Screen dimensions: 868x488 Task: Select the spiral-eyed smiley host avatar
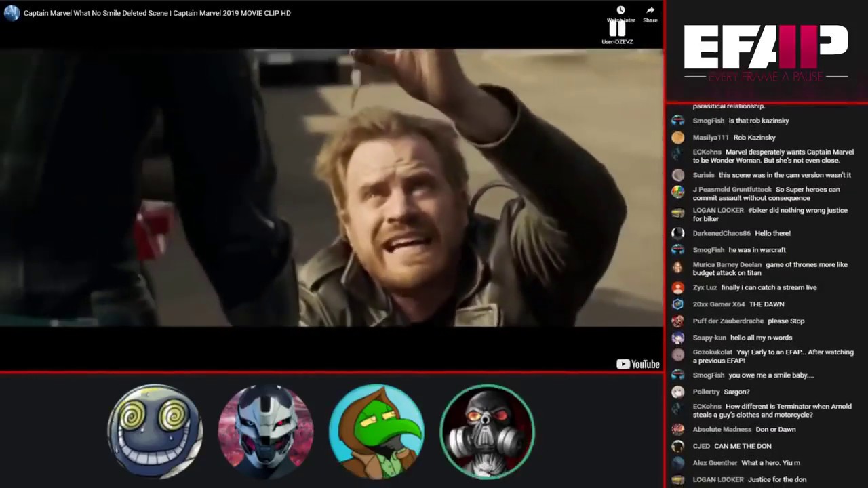coord(155,432)
